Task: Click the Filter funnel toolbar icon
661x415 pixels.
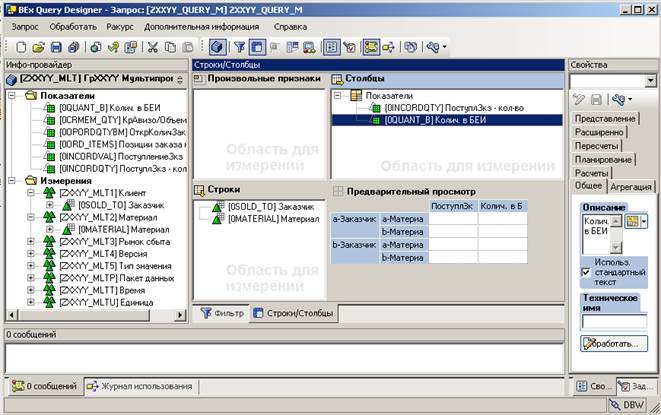Action: coord(239,47)
